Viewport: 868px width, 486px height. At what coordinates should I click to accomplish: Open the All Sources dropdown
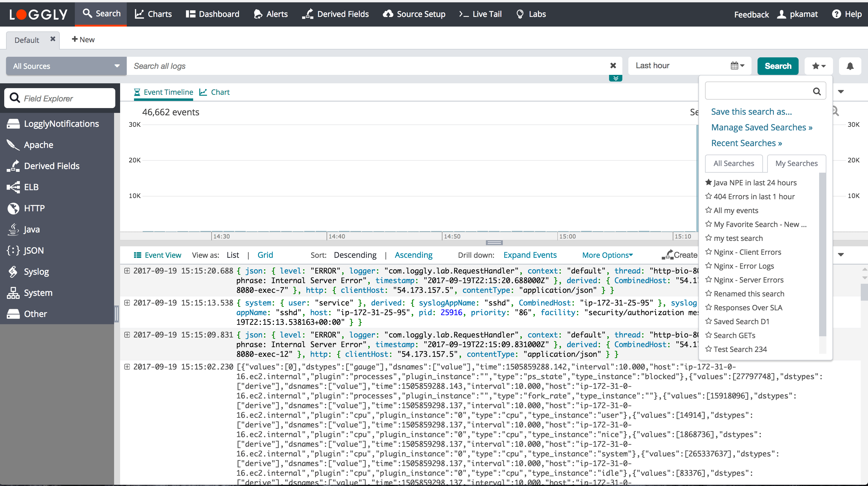point(66,66)
